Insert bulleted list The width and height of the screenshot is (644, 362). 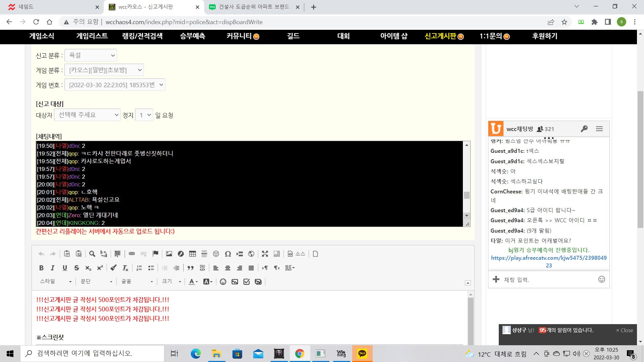pyautogui.click(x=151, y=268)
